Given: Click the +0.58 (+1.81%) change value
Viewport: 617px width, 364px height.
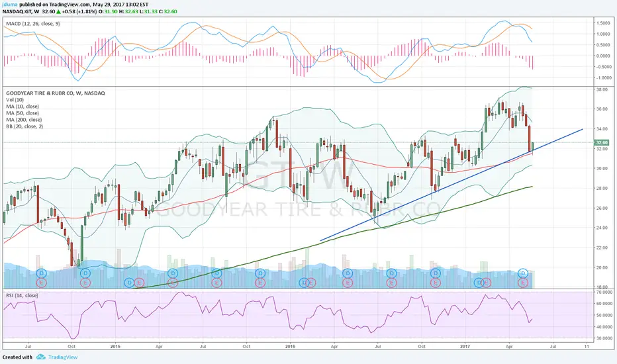Looking at the screenshot, I should pyautogui.click(x=77, y=12).
